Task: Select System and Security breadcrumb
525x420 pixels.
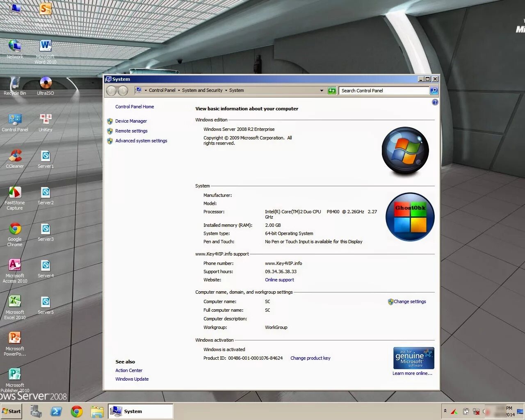Action: point(202,90)
